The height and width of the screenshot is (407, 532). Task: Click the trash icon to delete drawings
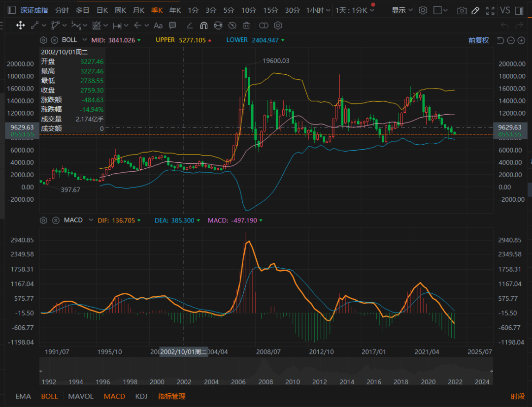click(x=246, y=26)
